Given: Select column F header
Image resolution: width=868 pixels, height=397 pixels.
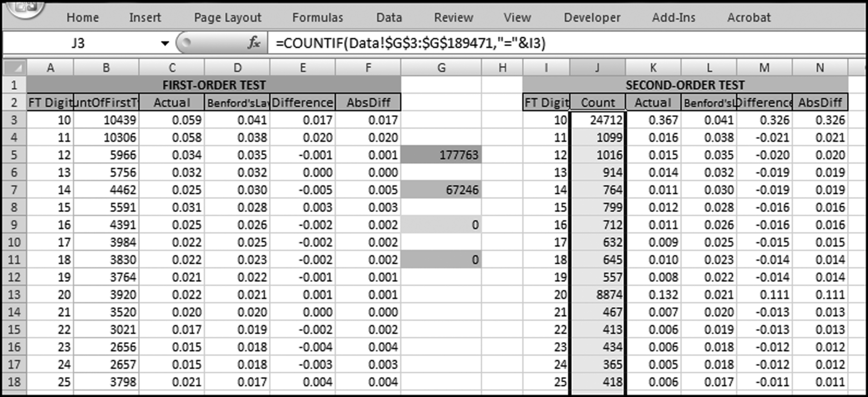Looking at the screenshot, I should (368, 68).
